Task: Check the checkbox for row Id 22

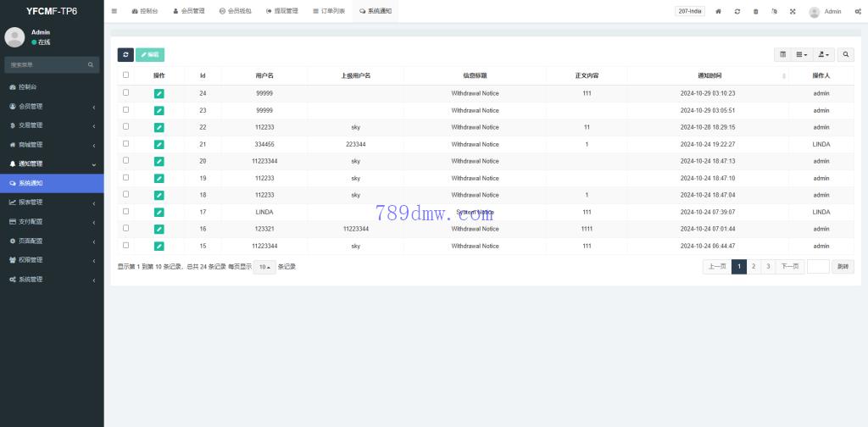Action: (126, 126)
